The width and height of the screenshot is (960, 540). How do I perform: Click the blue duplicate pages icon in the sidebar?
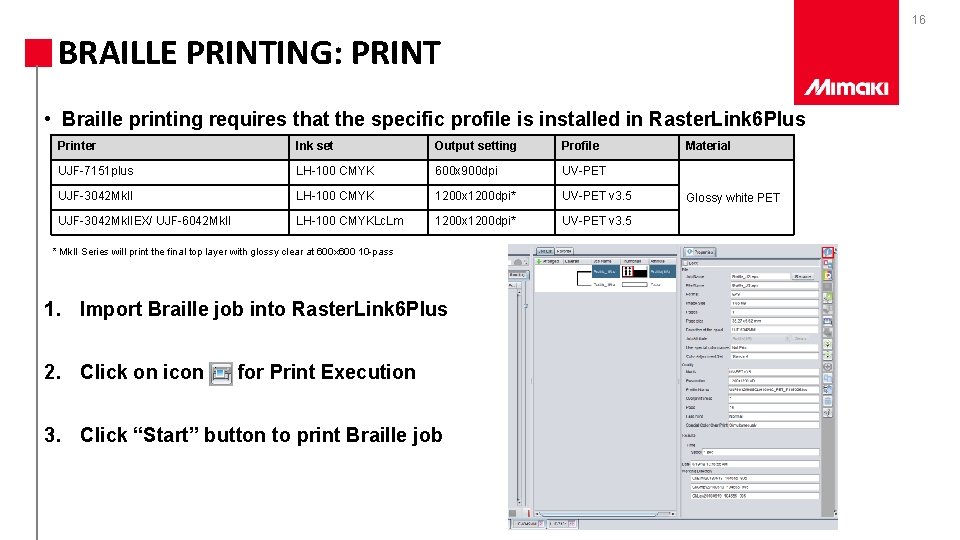pyautogui.click(x=828, y=378)
